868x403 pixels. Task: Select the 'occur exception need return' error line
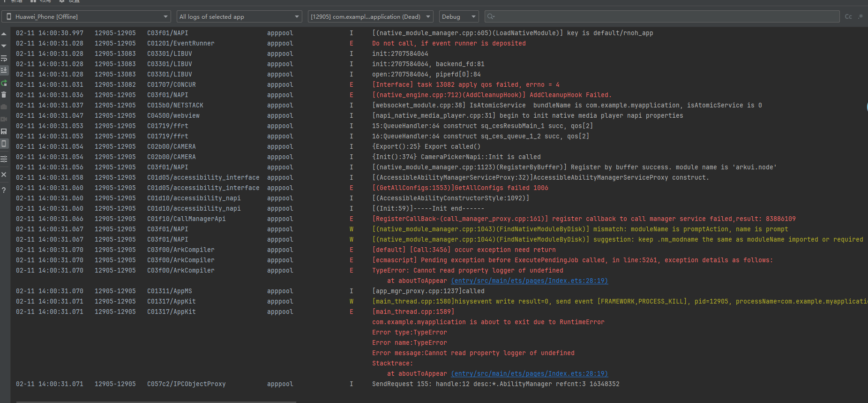464,250
